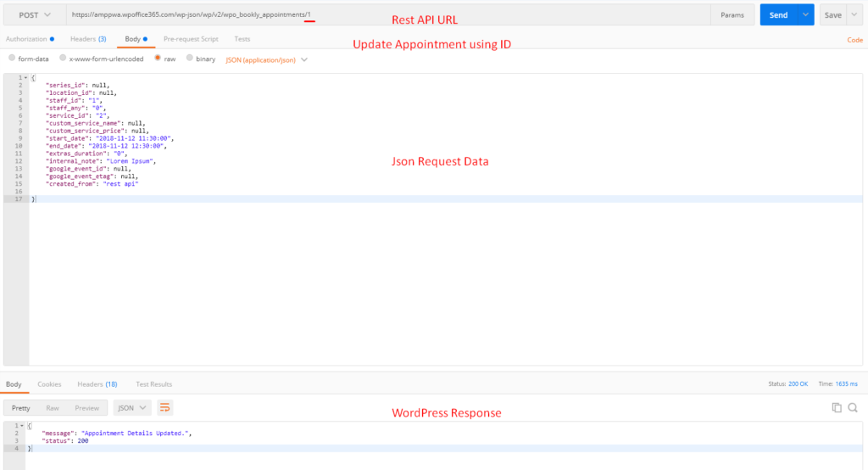The image size is (868, 470).
Task: Select the Pretty response view
Action: click(x=21, y=408)
